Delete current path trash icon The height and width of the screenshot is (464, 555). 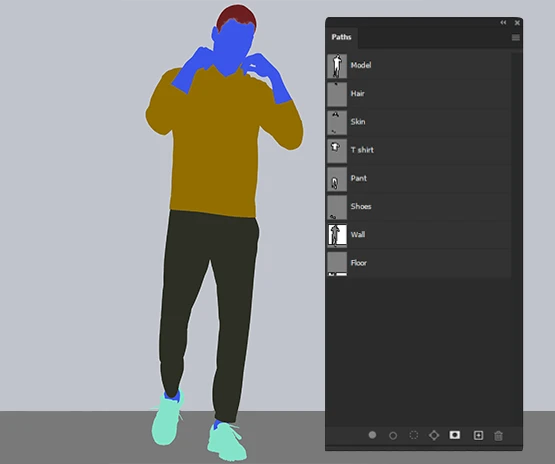498,436
